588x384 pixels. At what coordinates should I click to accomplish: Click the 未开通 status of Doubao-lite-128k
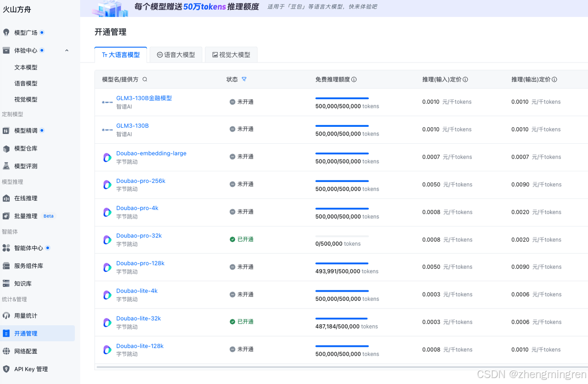[242, 349]
